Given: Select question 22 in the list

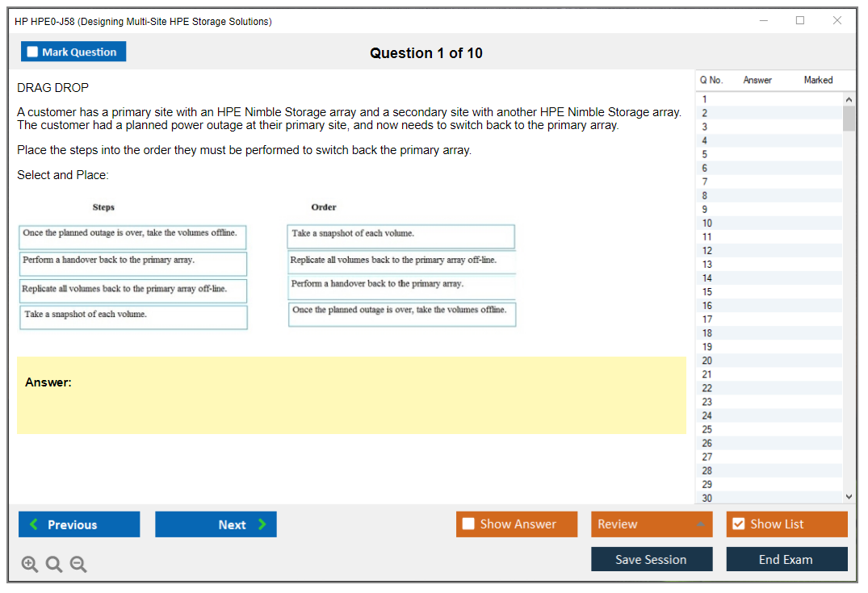Looking at the screenshot, I should [x=707, y=388].
